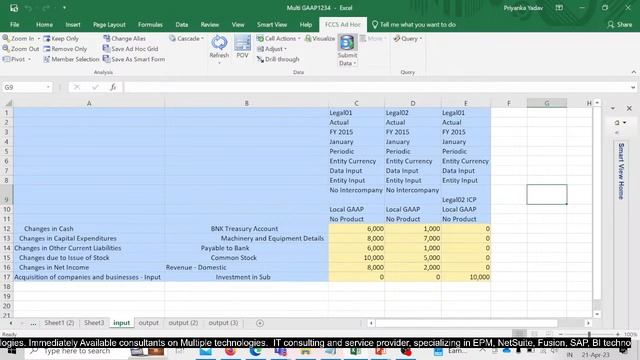Open the output sheet tab
This screenshot has width=640, height=360.
[x=149, y=323]
